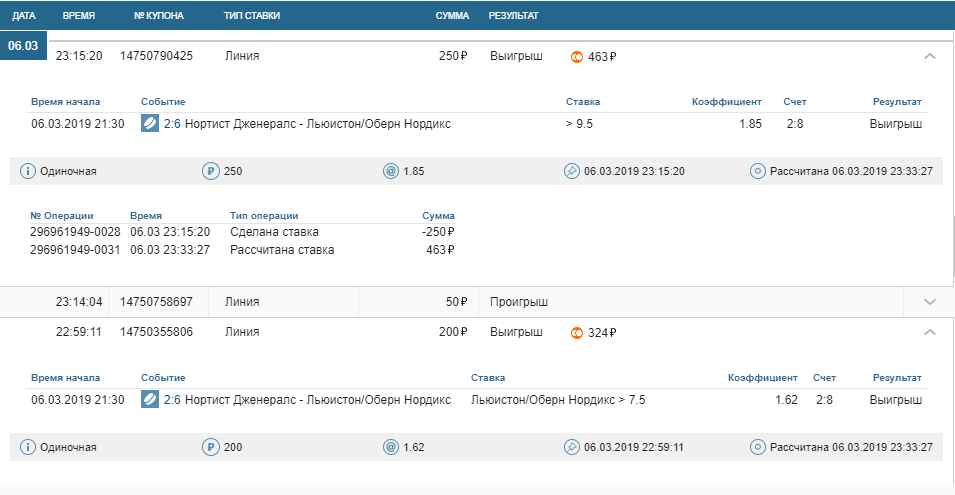Click the info icon beside Одиночная in the 250 bet
Screen dimensions: 955x495
(x=28, y=171)
